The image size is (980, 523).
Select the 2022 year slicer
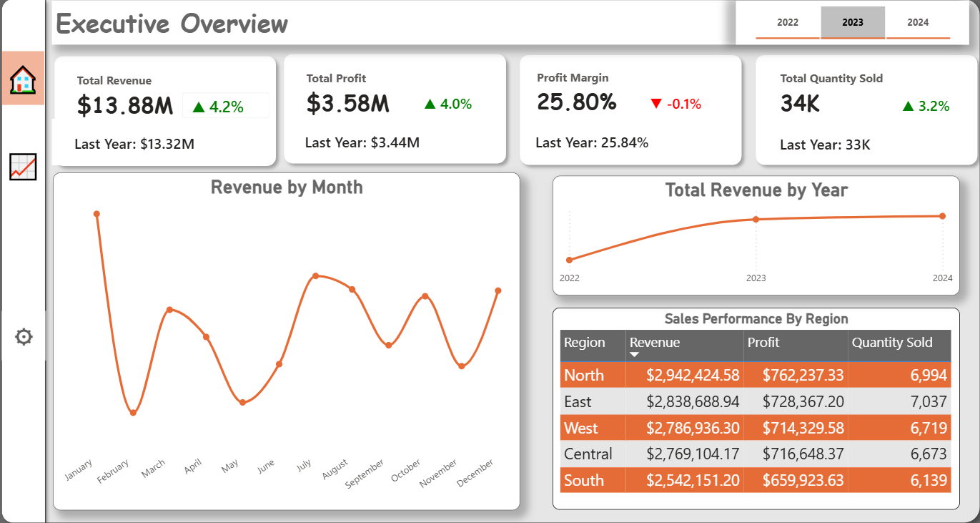(x=787, y=22)
